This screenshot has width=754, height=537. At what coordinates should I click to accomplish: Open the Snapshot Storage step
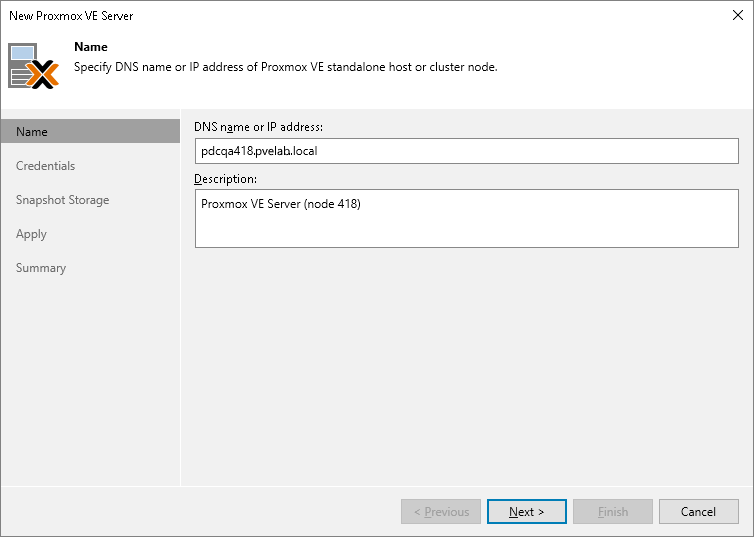point(63,200)
